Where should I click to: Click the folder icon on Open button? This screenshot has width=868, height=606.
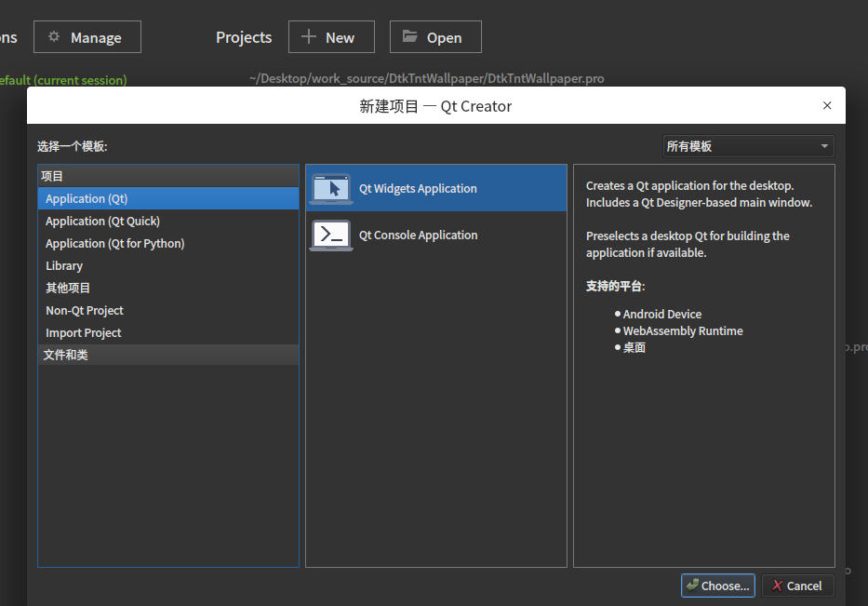coord(409,36)
